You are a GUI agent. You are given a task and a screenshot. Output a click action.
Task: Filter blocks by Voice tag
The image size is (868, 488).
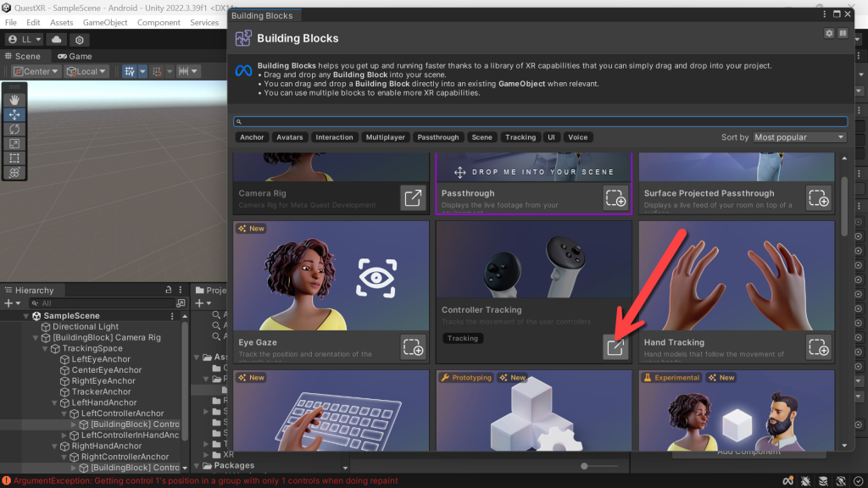point(577,137)
